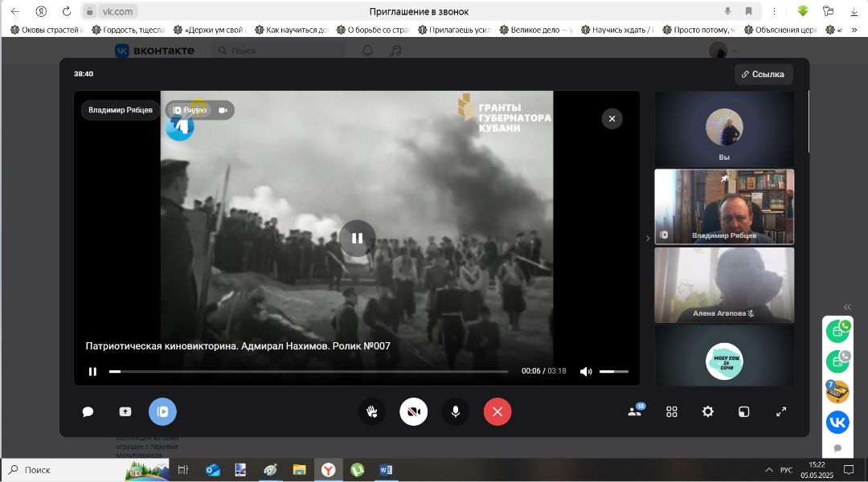This screenshot has height=482, width=868.
Task: Open browser downloads arrow
Action: tap(854, 11)
